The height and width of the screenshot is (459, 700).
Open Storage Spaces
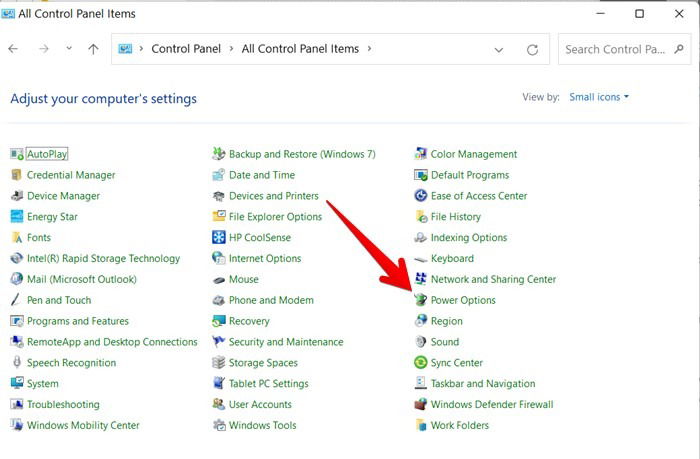click(x=263, y=363)
